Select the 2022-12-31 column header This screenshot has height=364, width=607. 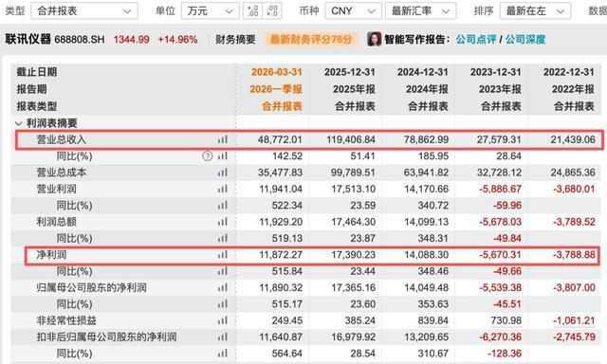coord(569,72)
